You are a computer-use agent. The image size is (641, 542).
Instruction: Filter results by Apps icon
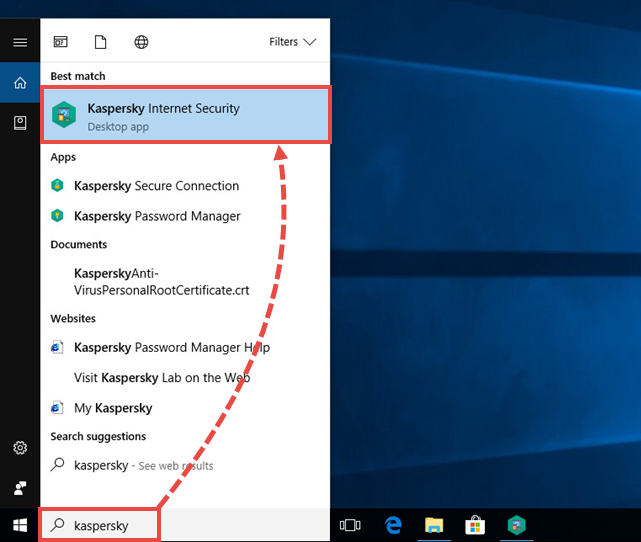(x=61, y=42)
